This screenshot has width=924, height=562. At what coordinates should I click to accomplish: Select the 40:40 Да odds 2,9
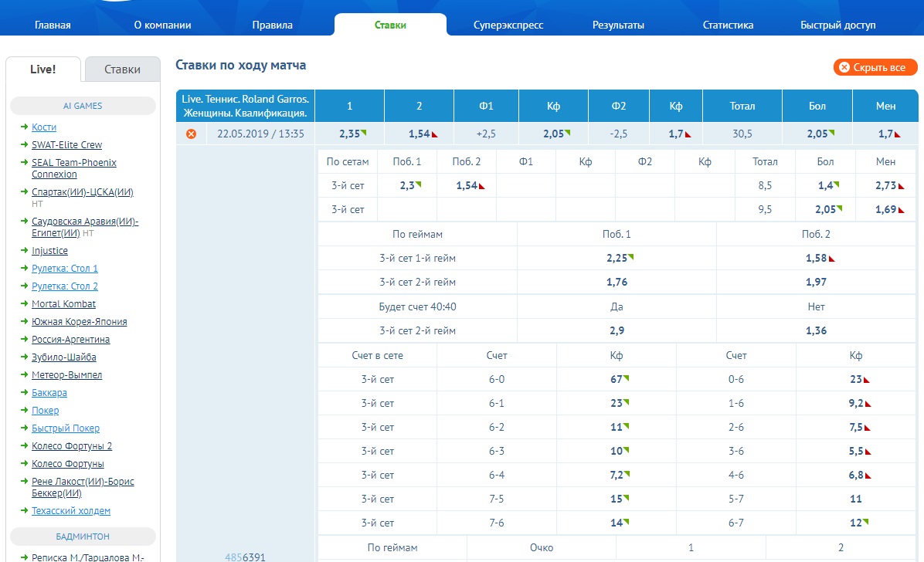(x=617, y=330)
